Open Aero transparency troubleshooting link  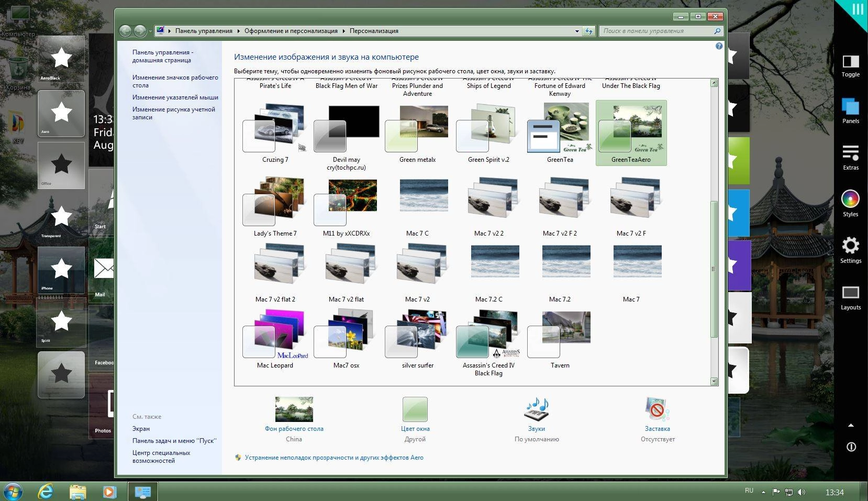[334, 457]
